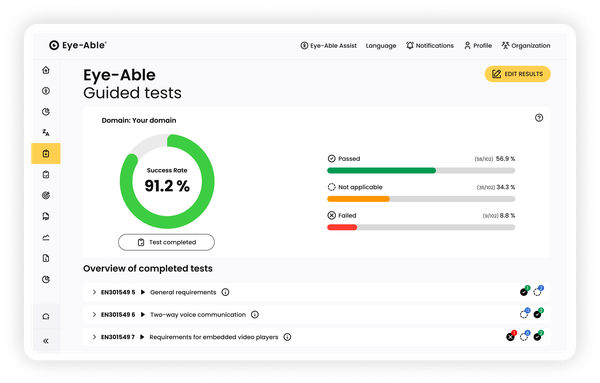Viewport: 600px width, 383px height.
Task: Click the Test completed button
Action: coord(166,242)
